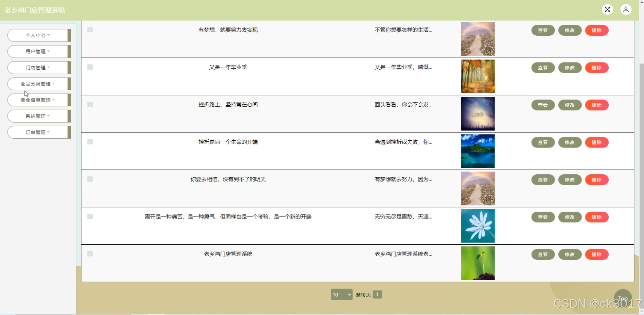The height and width of the screenshot is (315, 644).
Task: Check the row 你要去相信，没有到不了的明天
Action: pos(90,179)
